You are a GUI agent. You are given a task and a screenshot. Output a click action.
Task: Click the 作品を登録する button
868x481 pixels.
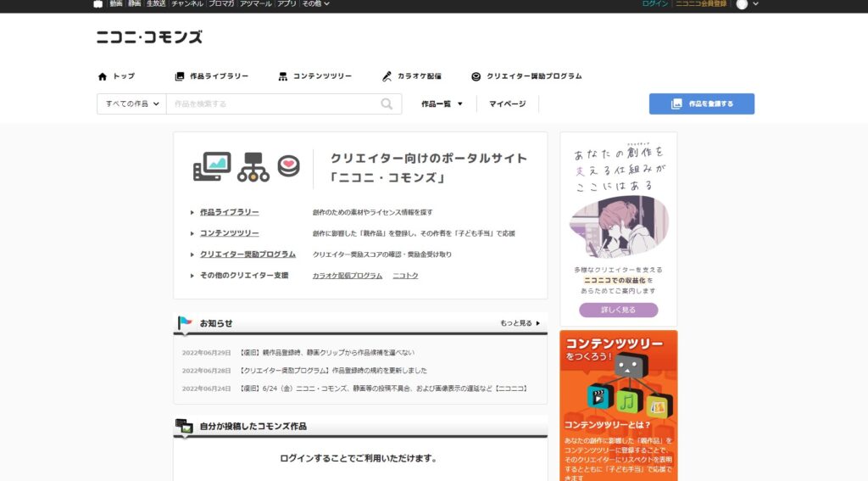pos(701,103)
